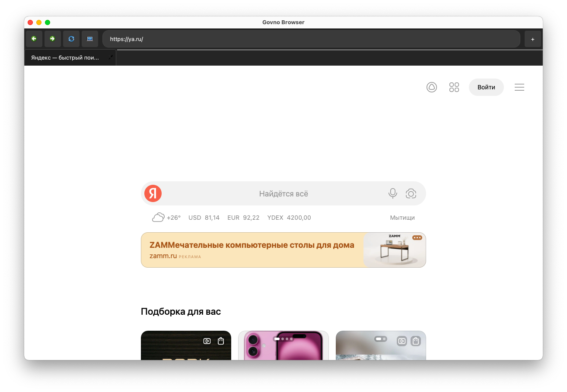The image size is (567, 392).
Task: Open the YDEX 4200,00 stock quote
Action: pyautogui.click(x=289, y=218)
